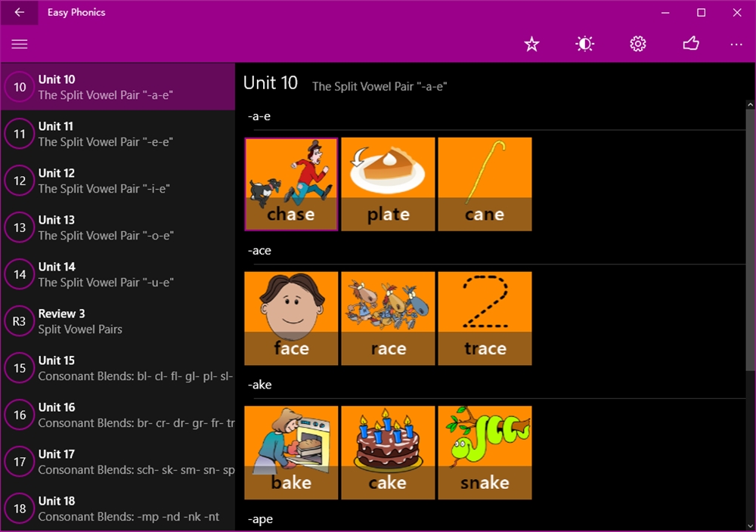Open Unit 12 in the sidebar
The height and width of the screenshot is (532, 756).
118,181
